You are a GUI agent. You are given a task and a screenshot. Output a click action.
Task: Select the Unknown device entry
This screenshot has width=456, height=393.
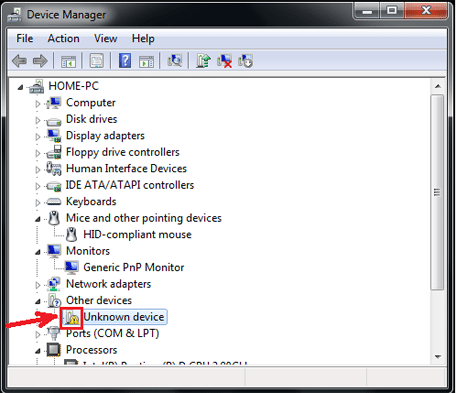[x=124, y=317]
